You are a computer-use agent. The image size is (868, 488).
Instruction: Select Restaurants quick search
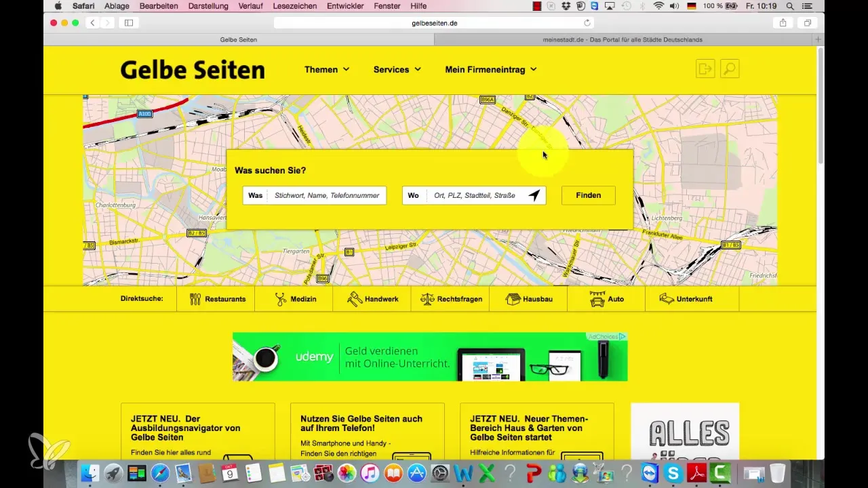pyautogui.click(x=216, y=299)
